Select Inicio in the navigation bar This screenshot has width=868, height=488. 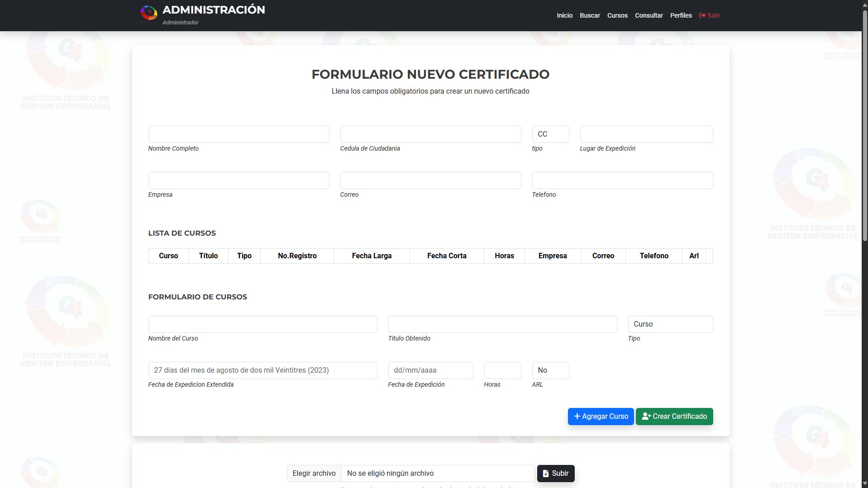[x=564, y=15]
